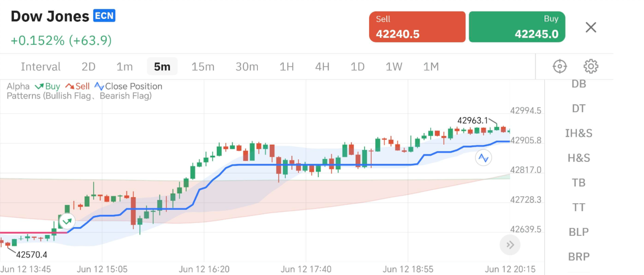Click the crosshair target icon
This screenshot has width=644, height=275.
[560, 66]
